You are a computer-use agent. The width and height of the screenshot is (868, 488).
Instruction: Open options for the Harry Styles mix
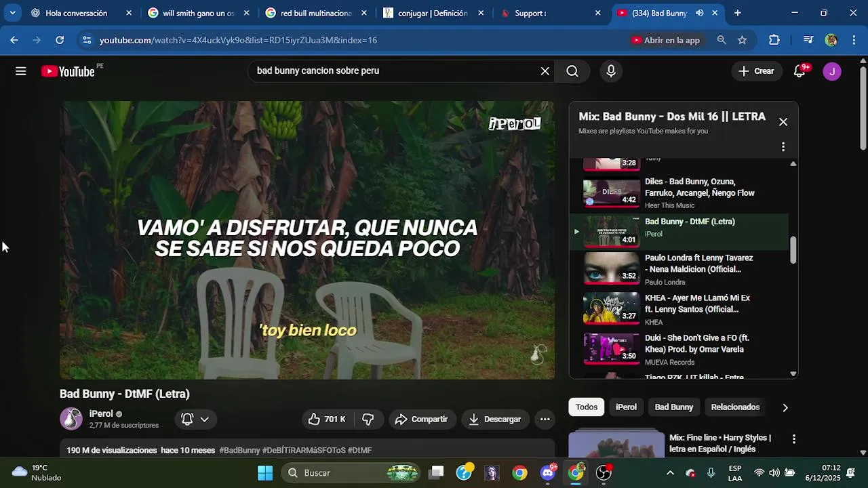point(793,439)
